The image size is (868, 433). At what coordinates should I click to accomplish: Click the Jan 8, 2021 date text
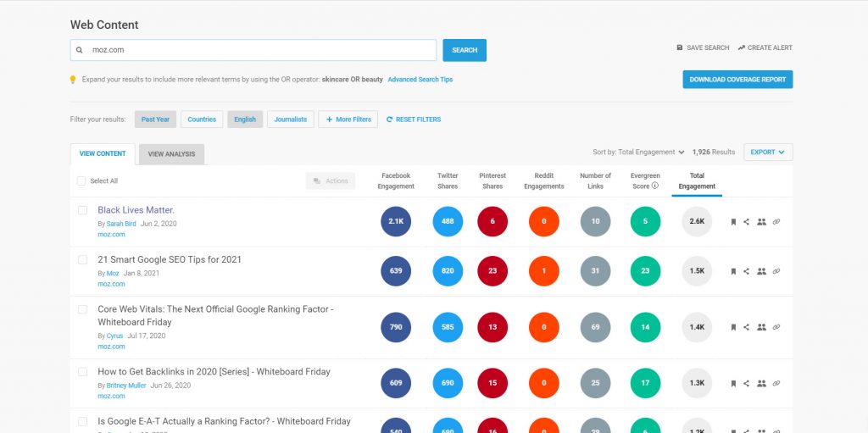tap(140, 274)
